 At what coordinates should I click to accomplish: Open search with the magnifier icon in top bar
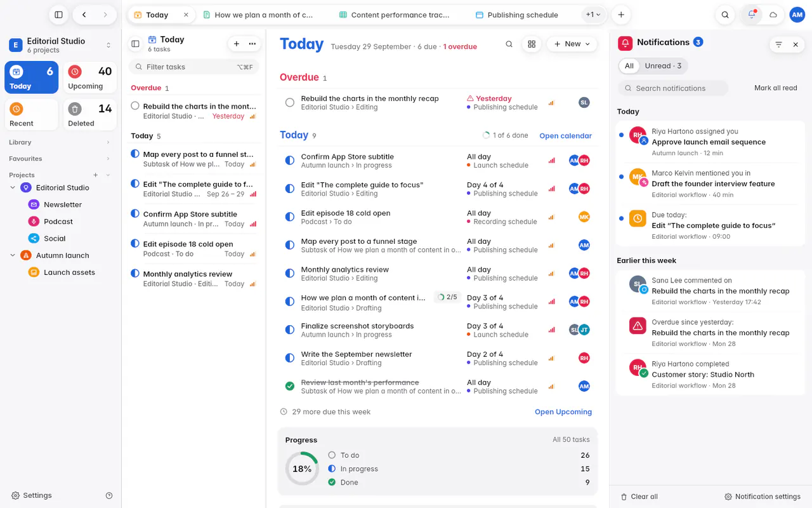pos(725,15)
